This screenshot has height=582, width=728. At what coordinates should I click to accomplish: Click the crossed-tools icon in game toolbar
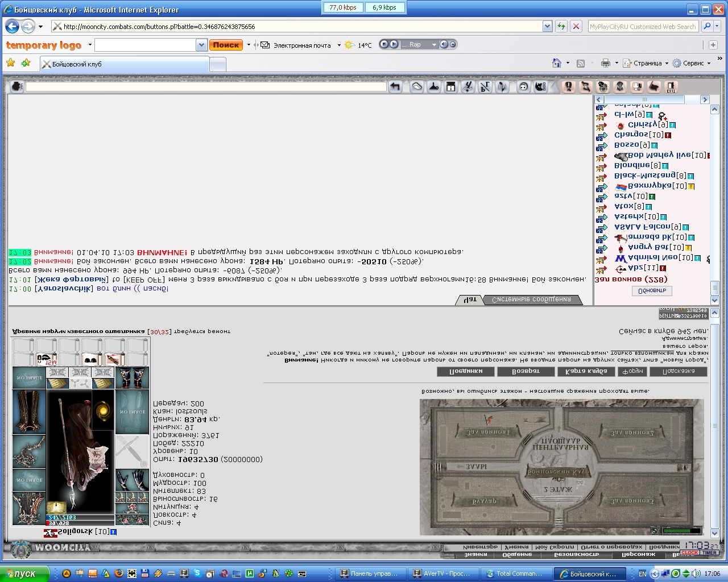468,86
